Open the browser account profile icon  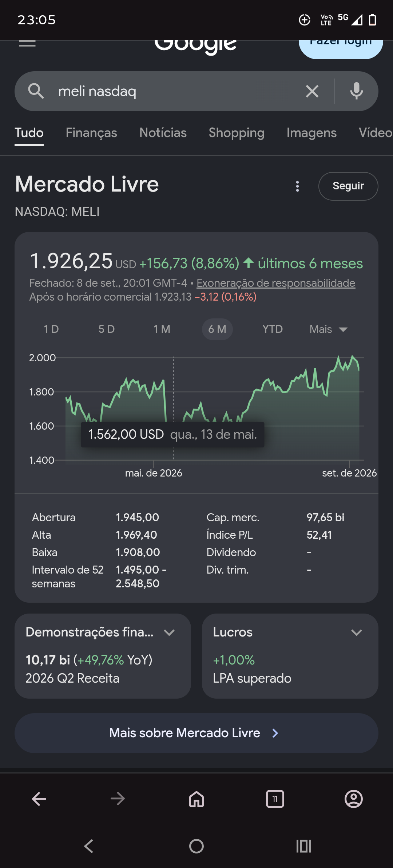[x=354, y=799]
